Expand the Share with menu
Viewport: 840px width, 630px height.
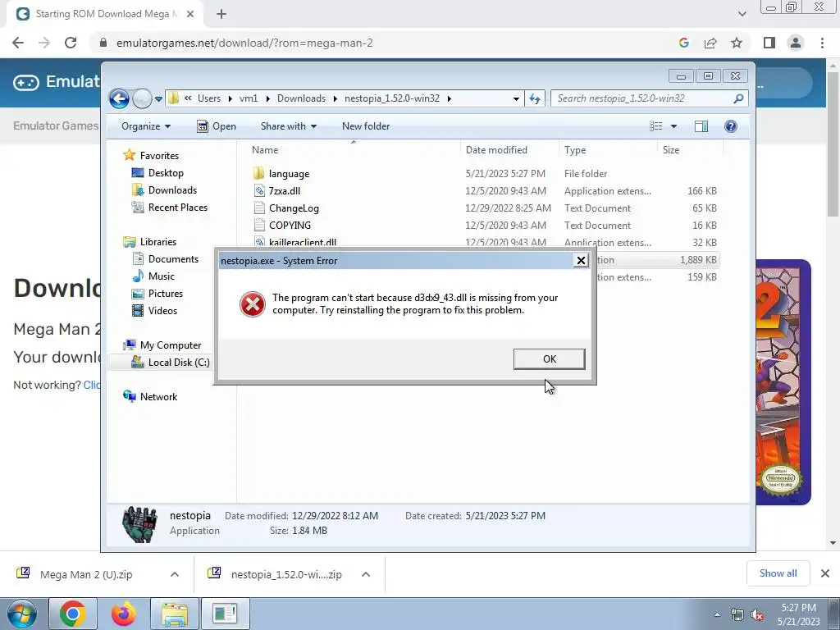click(x=288, y=126)
